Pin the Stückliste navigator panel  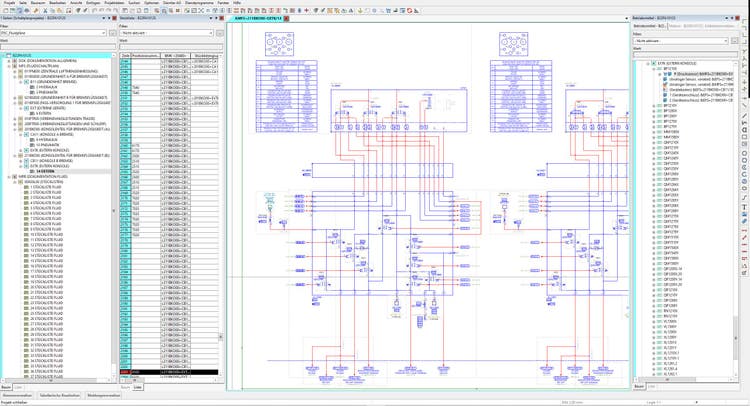click(x=215, y=18)
